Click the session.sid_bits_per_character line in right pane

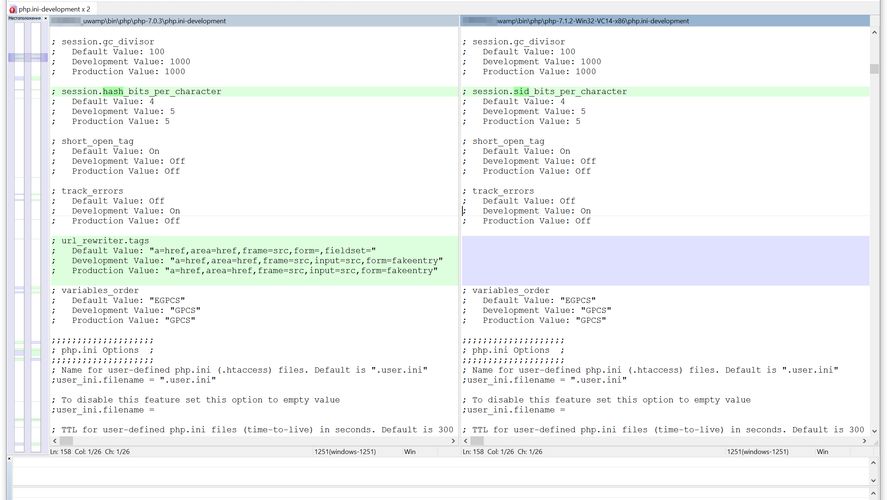(550, 91)
